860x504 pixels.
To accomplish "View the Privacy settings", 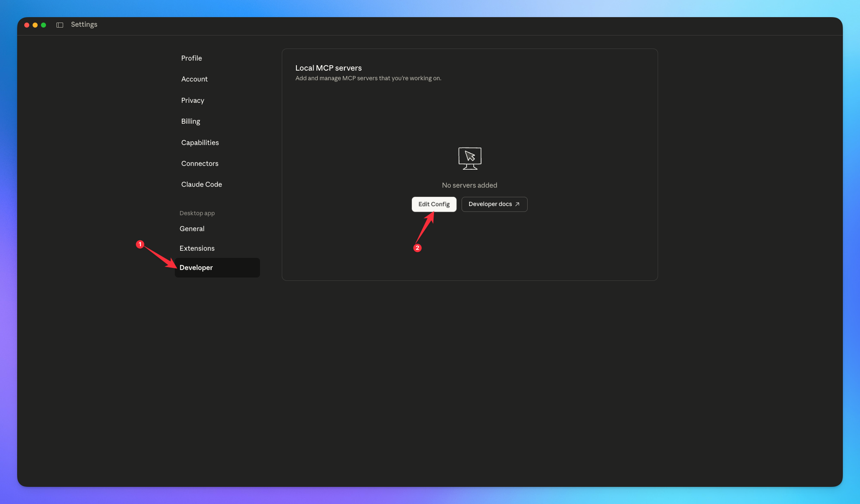I will (192, 100).
